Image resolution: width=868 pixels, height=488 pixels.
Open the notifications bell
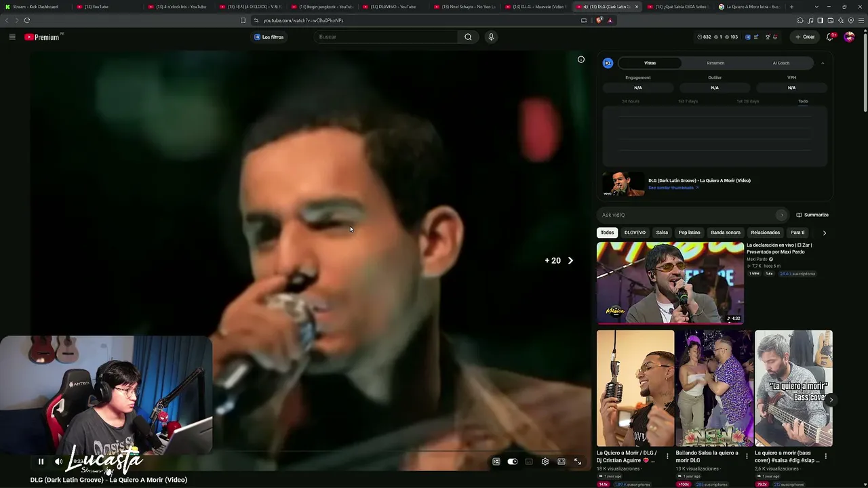point(830,37)
